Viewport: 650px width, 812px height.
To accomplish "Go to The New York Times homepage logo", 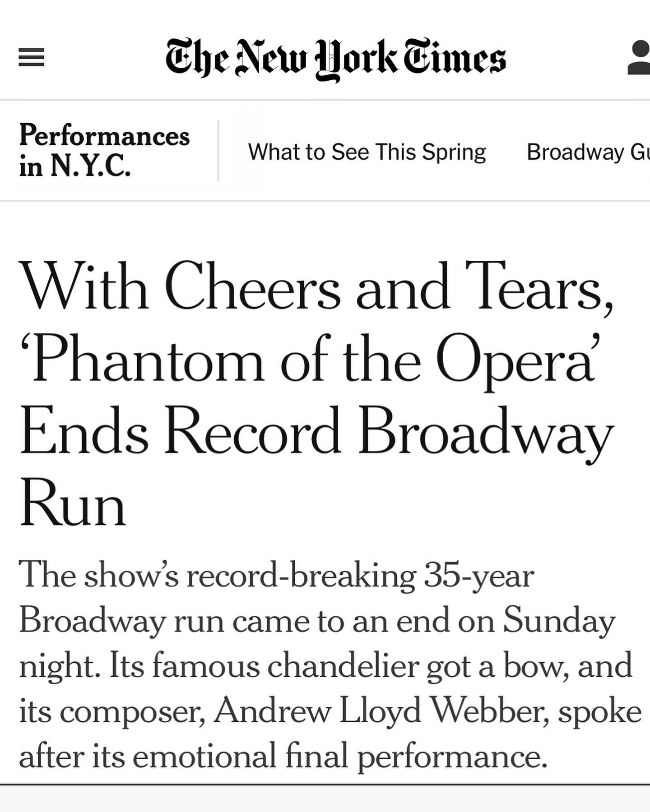I will click(335, 60).
